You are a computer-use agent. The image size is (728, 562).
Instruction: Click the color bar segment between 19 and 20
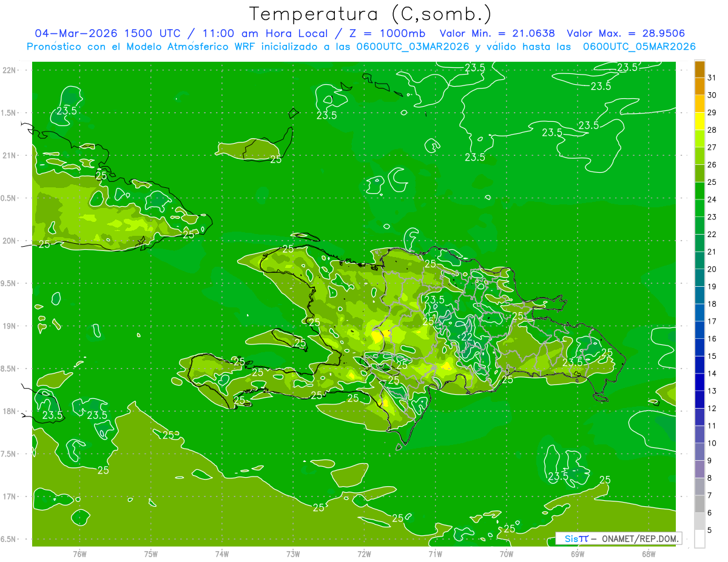[x=699, y=278]
